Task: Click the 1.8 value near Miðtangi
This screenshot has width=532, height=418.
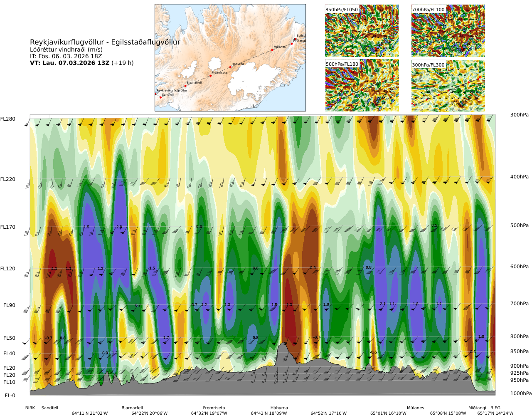Action: (481, 336)
